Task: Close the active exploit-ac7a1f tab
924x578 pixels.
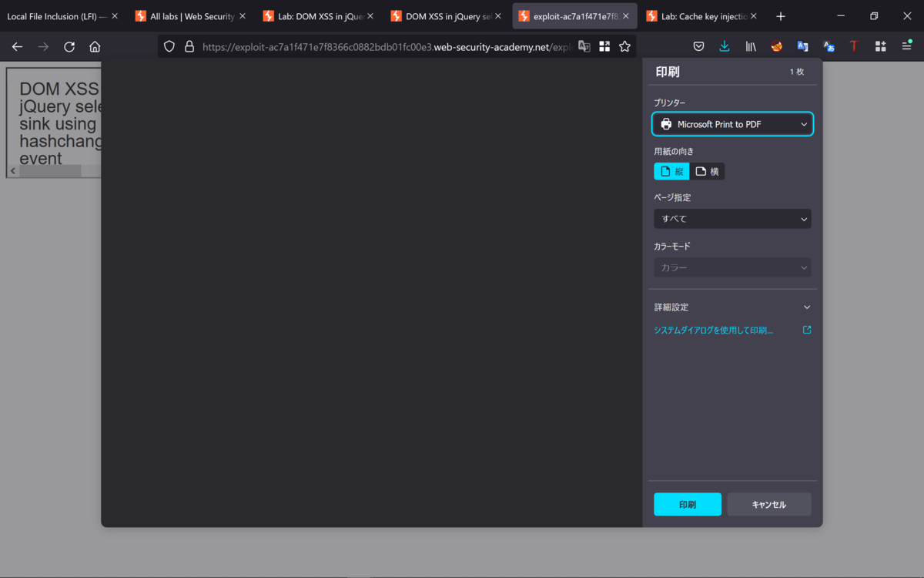Action: 626,16
